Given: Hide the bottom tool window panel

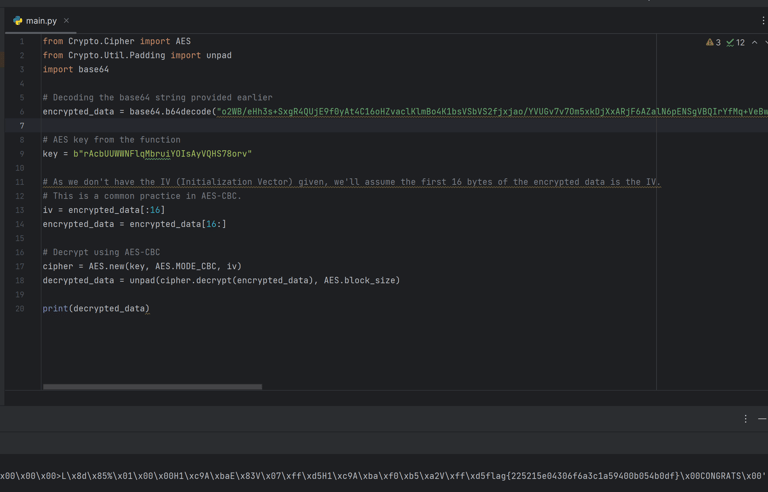Looking at the screenshot, I should 762,419.
